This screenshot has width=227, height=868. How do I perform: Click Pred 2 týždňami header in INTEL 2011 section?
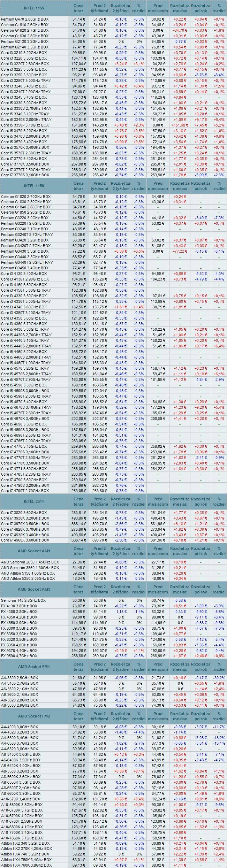pyautogui.click(x=99, y=501)
